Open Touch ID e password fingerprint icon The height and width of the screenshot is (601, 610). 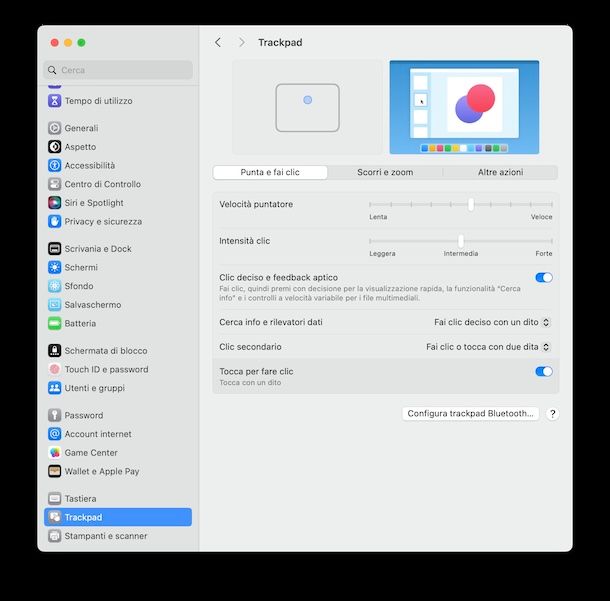(54, 369)
